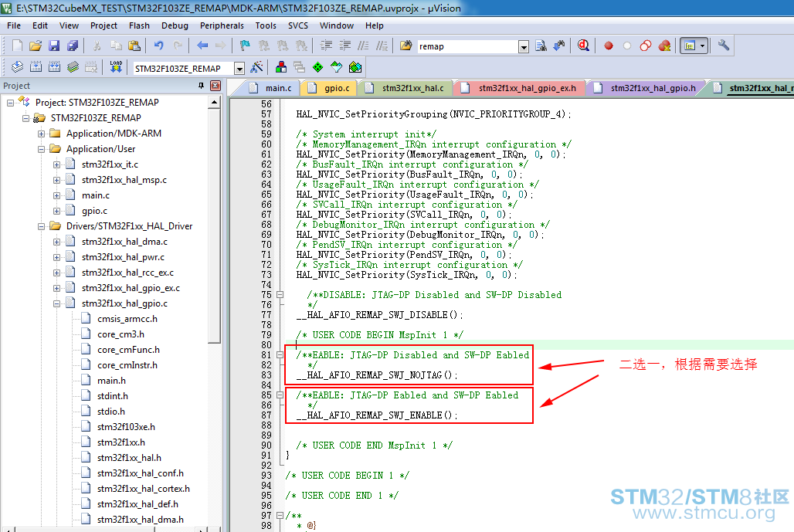794x532 pixels.
Task: Open the Flash menu
Action: pos(139,25)
